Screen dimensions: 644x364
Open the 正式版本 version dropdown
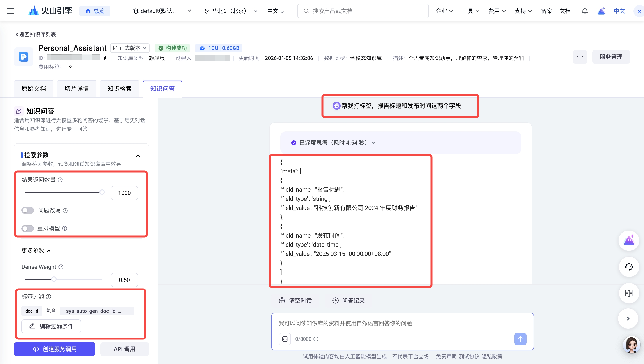coord(130,48)
